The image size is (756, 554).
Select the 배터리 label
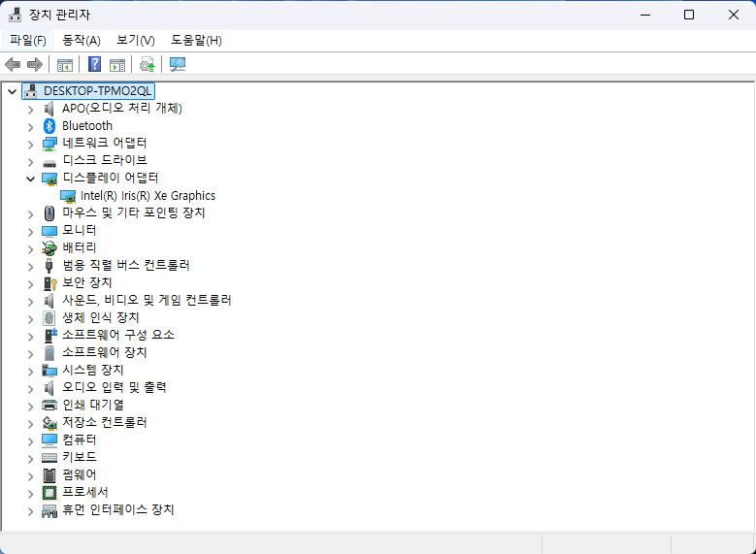coord(79,247)
